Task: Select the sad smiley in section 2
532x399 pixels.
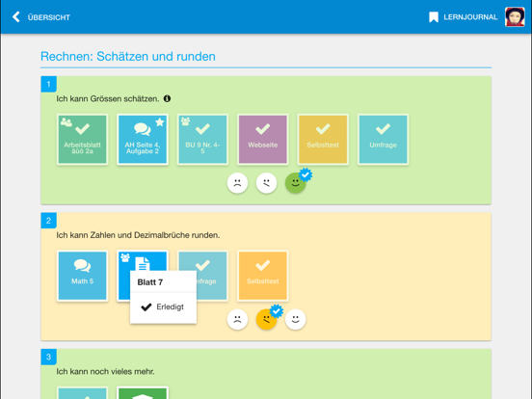Action: 237,320
